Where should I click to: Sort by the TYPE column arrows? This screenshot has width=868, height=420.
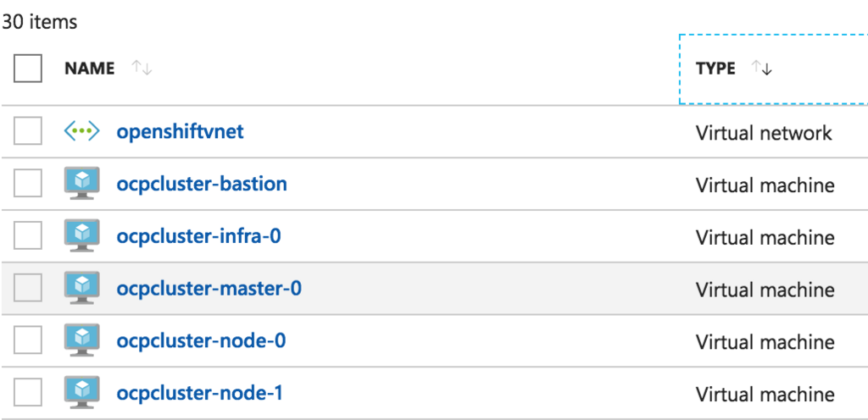(x=762, y=69)
